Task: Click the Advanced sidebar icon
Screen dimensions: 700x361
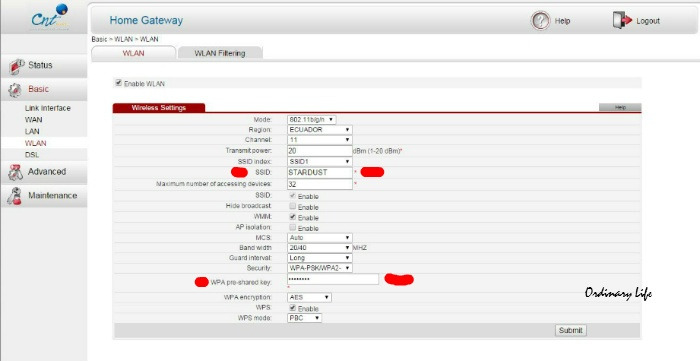Action: pyautogui.click(x=16, y=172)
